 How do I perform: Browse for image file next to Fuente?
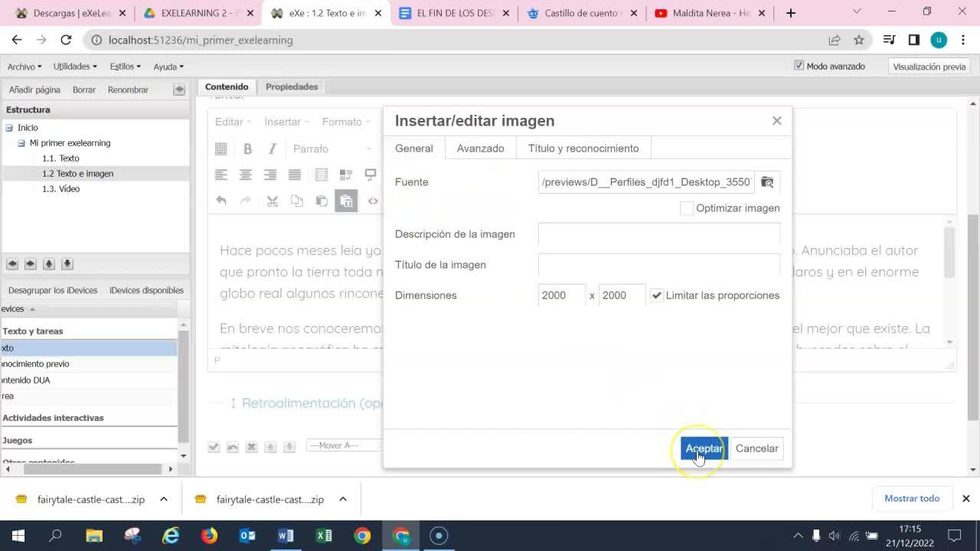pyautogui.click(x=767, y=182)
